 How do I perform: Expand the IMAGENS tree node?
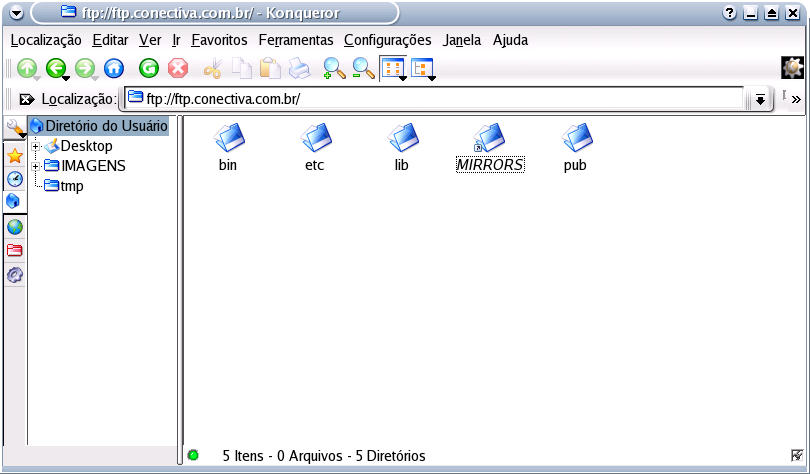pyautogui.click(x=35, y=167)
